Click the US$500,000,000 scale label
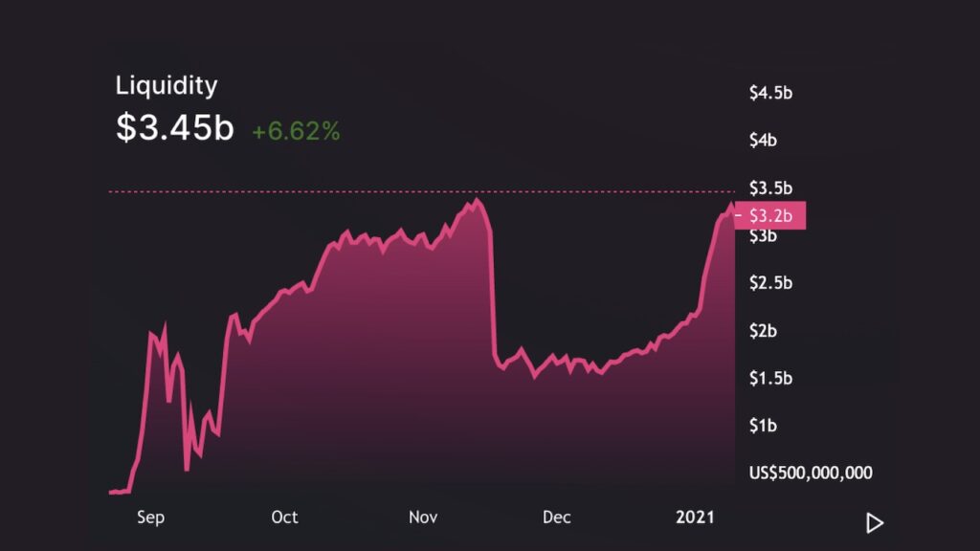980x551 pixels. click(811, 473)
